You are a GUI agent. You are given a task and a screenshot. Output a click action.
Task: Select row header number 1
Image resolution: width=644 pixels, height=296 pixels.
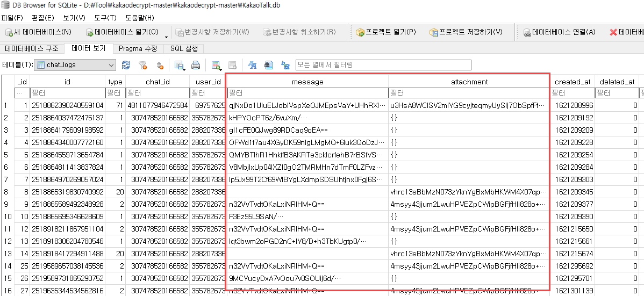click(x=8, y=105)
